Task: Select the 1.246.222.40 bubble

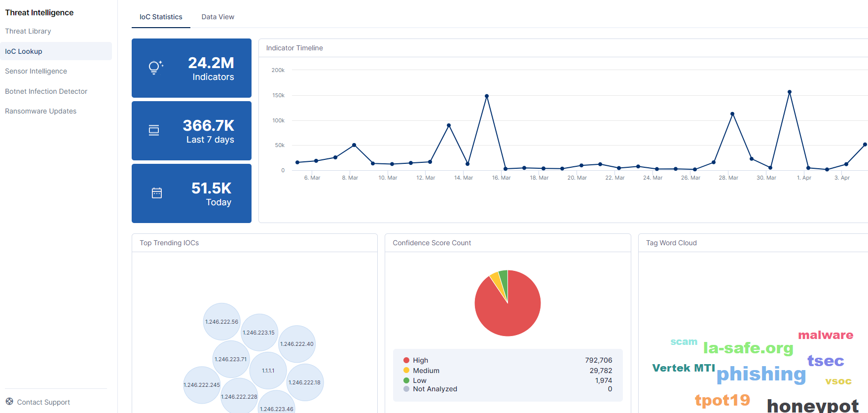Action: tap(297, 344)
